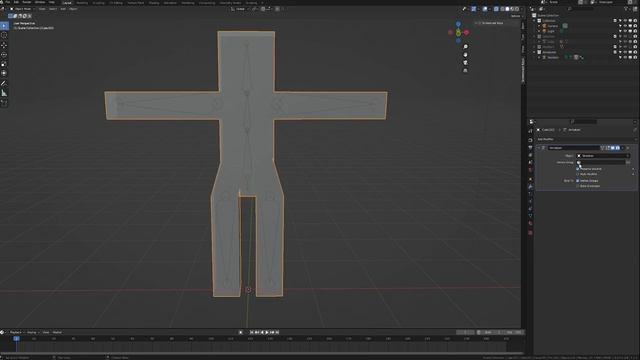Toggle modifier realtime viewport display
The image size is (640, 360).
[613, 148]
